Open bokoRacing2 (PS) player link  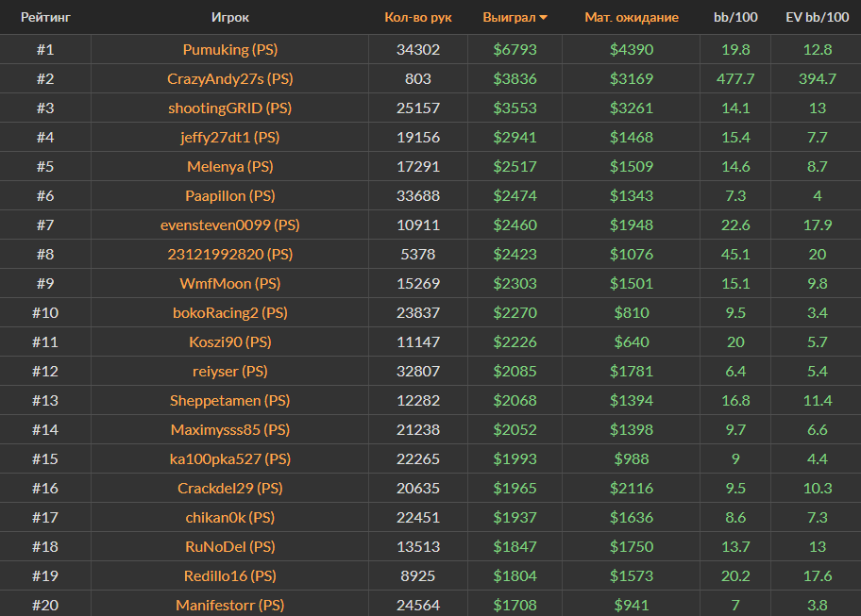[x=229, y=312]
